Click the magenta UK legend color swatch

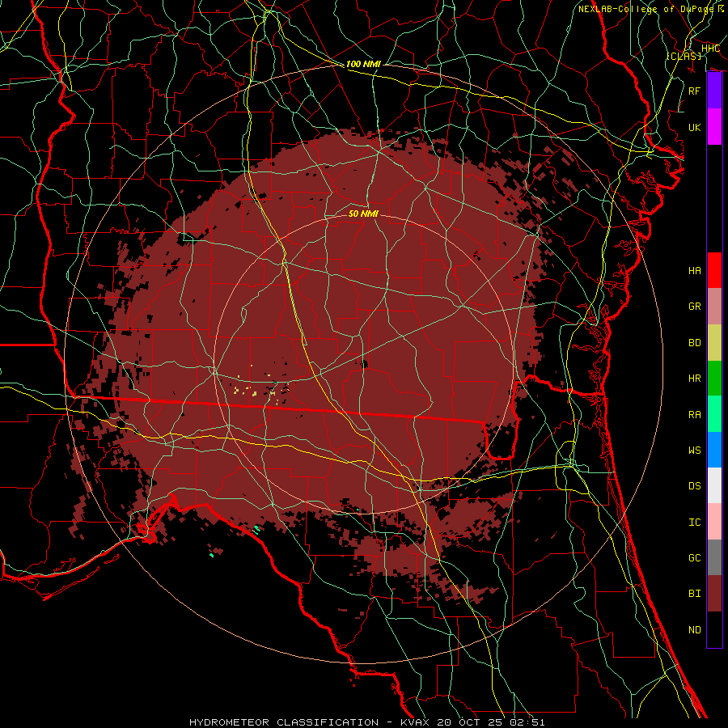click(714, 127)
